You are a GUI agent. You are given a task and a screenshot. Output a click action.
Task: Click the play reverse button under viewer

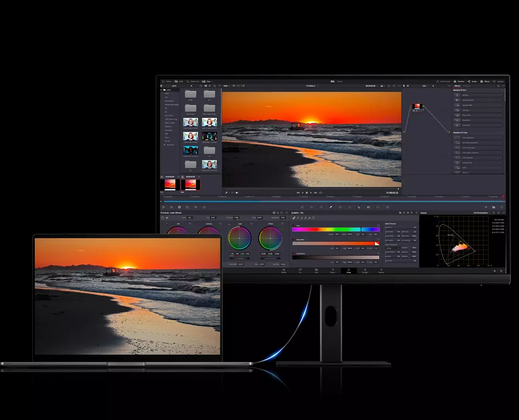pos(302,193)
